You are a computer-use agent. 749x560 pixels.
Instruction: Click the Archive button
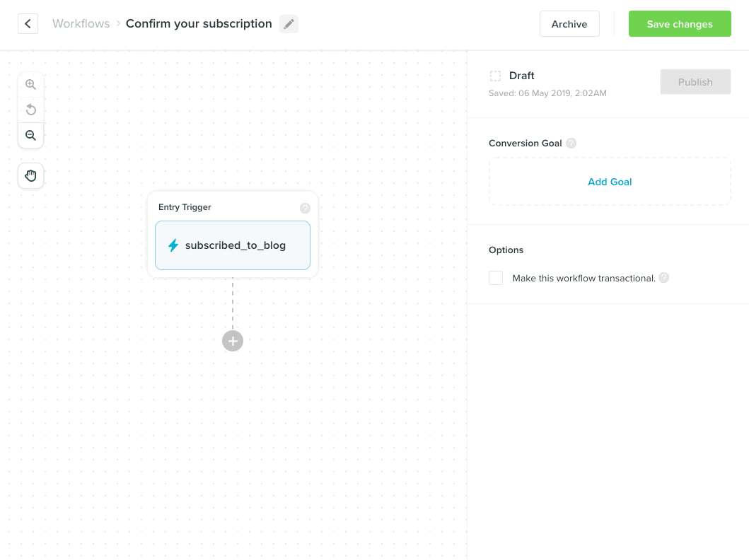tap(569, 23)
